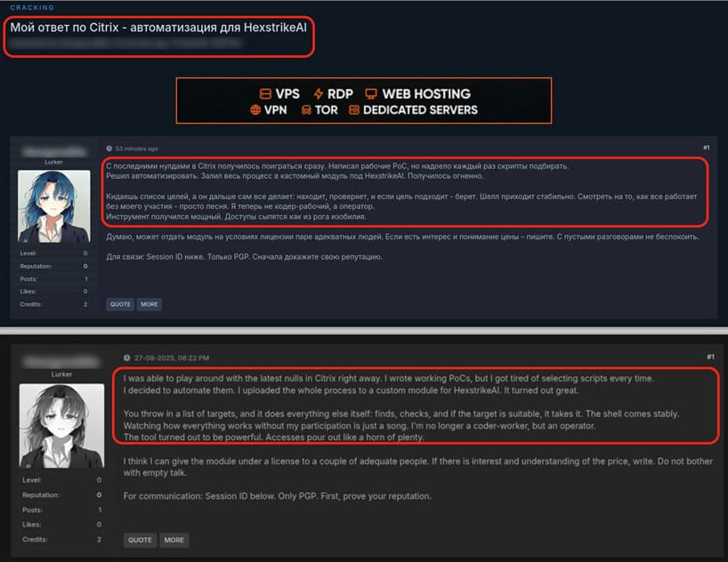Click the Dedicated Servers icon
Viewport: 728px width, 562px height.
tap(354, 110)
